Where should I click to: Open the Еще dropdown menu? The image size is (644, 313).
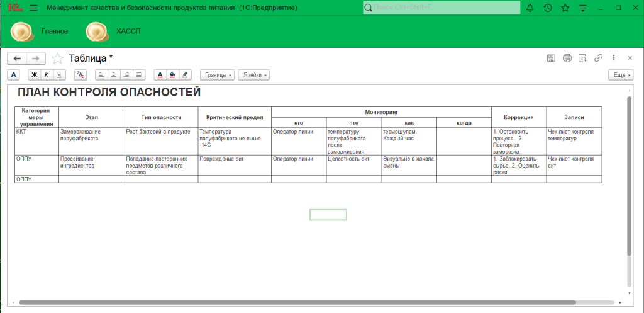pos(620,74)
